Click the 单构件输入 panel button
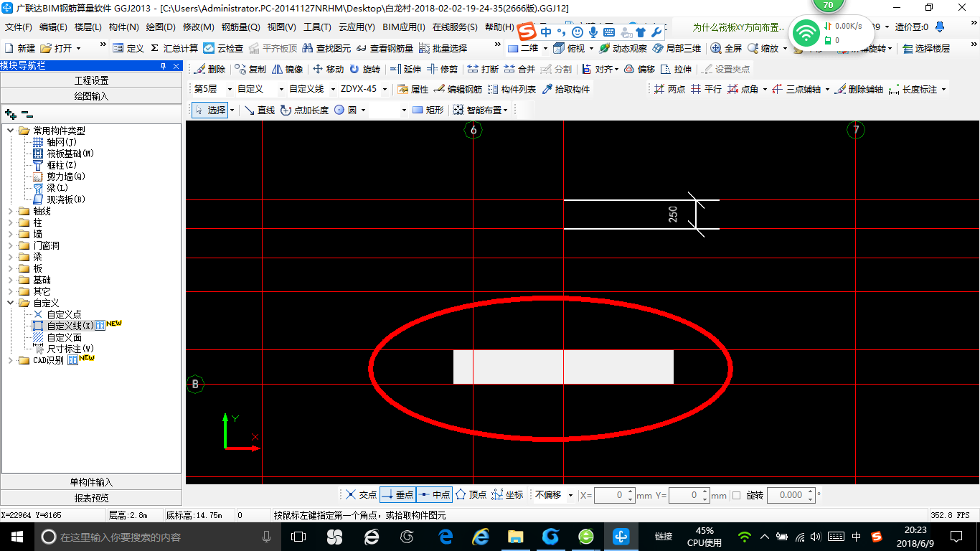Image resolution: width=980 pixels, height=551 pixels. pyautogui.click(x=91, y=482)
